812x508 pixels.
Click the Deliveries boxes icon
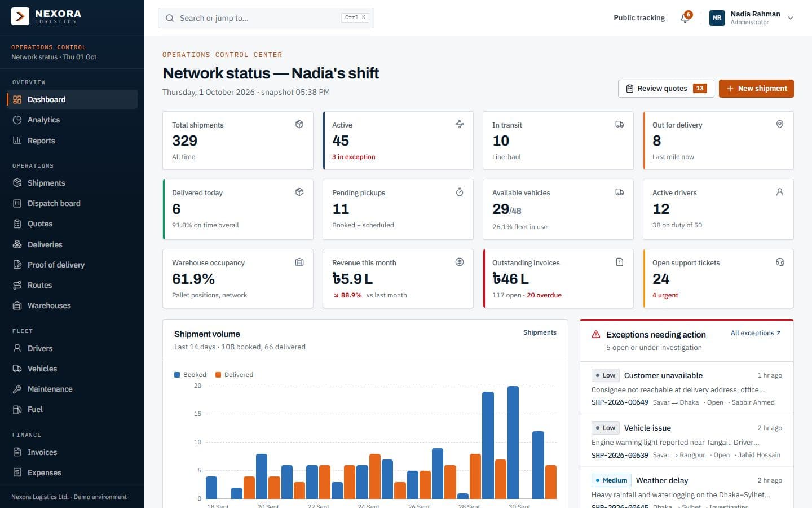[x=17, y=244]
